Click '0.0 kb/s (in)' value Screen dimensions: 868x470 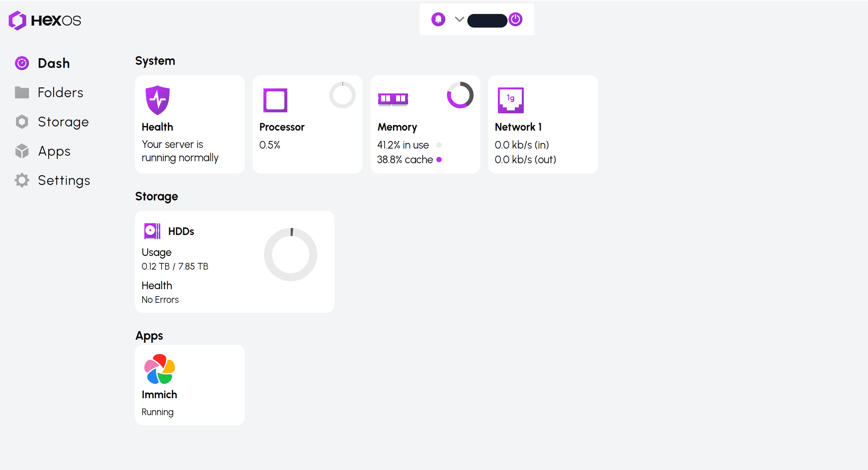(x=522, y=145)
